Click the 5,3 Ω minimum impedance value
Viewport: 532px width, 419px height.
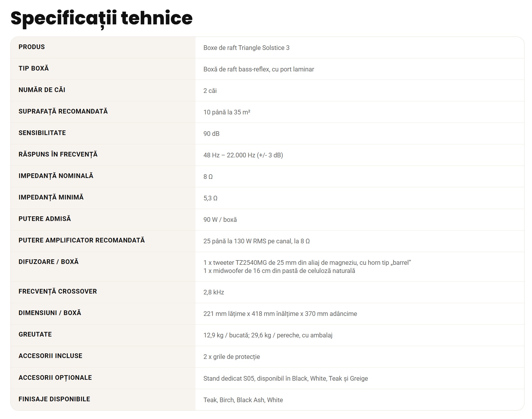(x=210, y=198)
